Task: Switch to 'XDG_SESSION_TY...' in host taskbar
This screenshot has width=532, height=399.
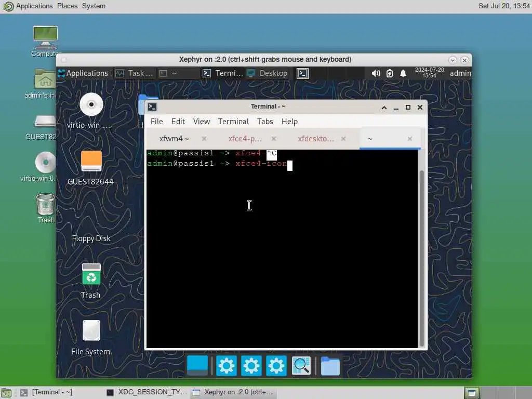Action: click(147, 393)
